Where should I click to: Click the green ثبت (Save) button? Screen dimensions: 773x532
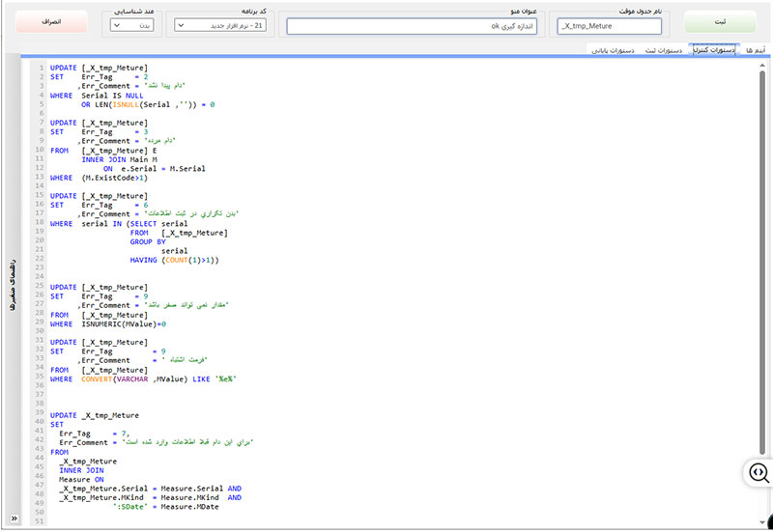click(x=720, y=22)
